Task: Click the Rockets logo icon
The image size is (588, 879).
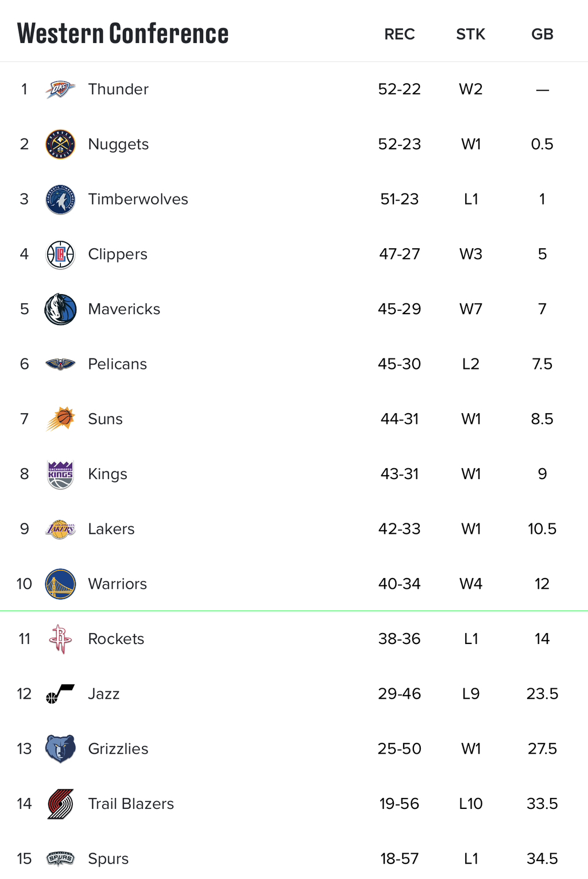Action: [60, 639]
